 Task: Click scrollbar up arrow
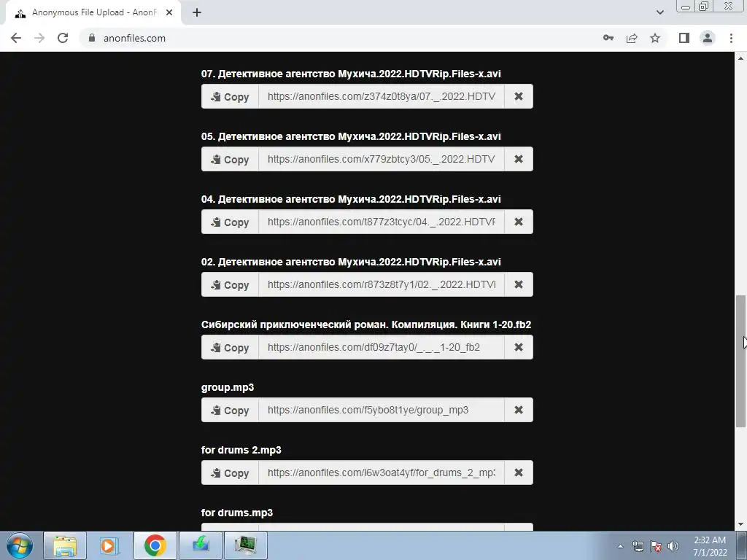(740, 58)
